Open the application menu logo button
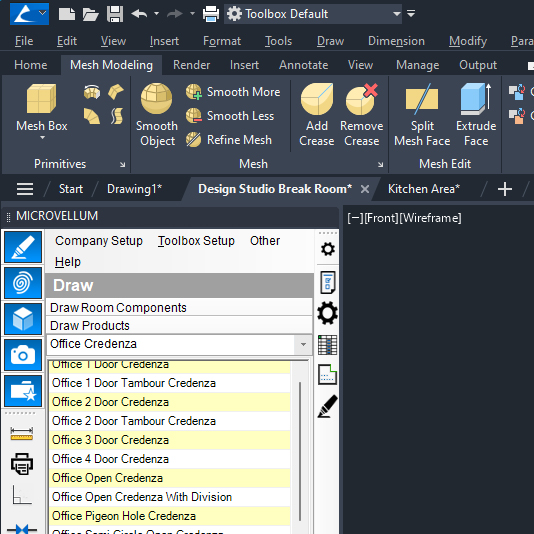Screen dimensions: 534x534 [x=29, y=14]
